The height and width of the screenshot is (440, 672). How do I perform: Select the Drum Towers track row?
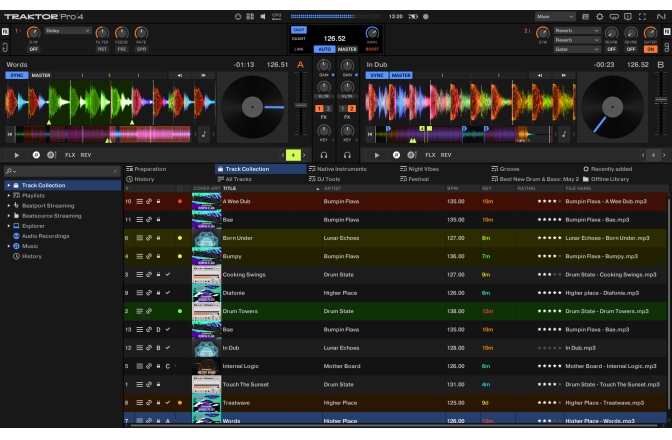396,311
